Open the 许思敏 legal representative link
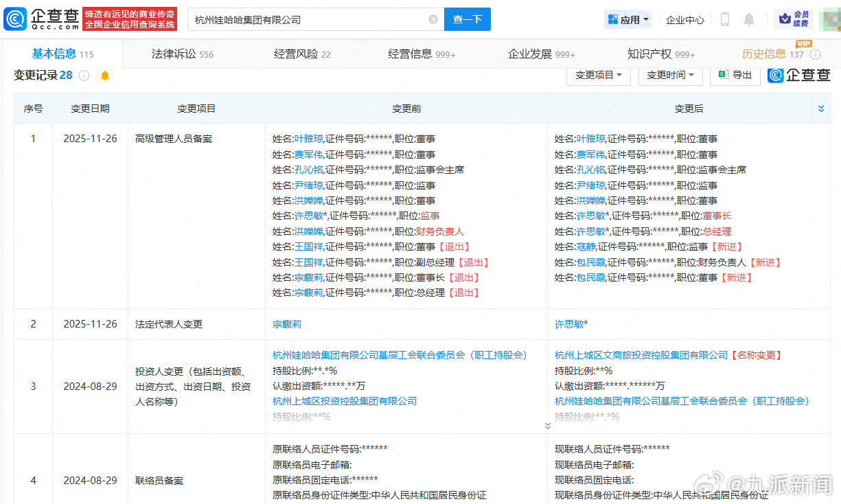Screen dimensions: 841x504 [569, 323]
